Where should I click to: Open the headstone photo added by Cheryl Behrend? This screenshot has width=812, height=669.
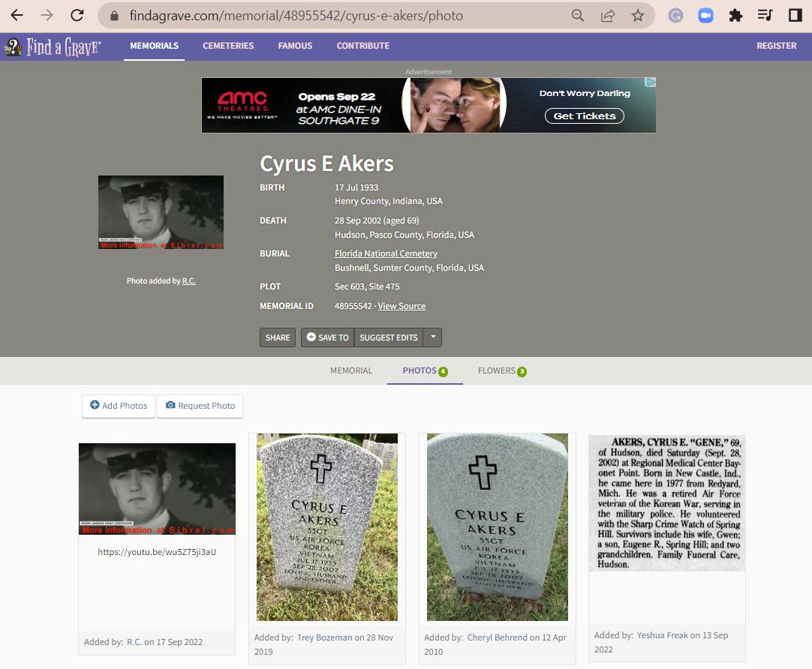497,526
